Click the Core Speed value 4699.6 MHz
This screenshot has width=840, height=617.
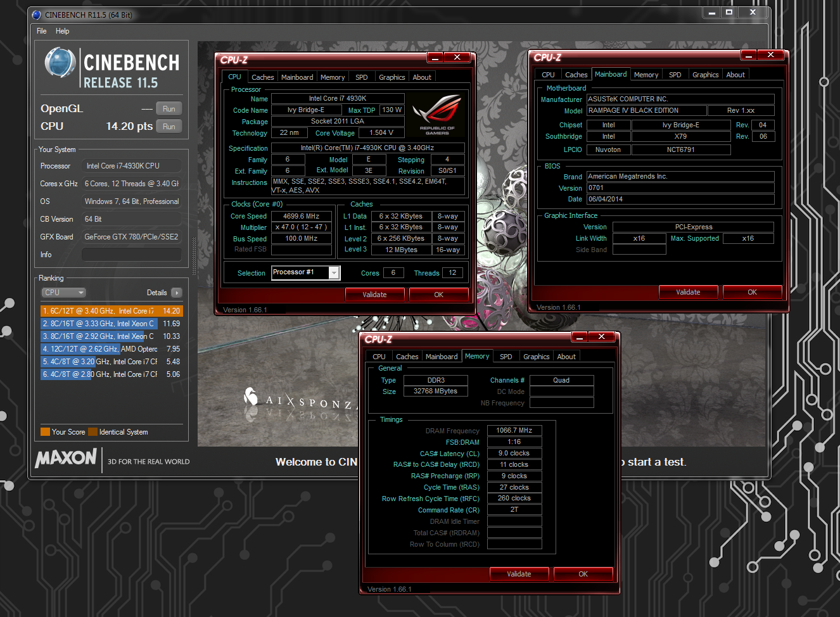tap(302, 216)
